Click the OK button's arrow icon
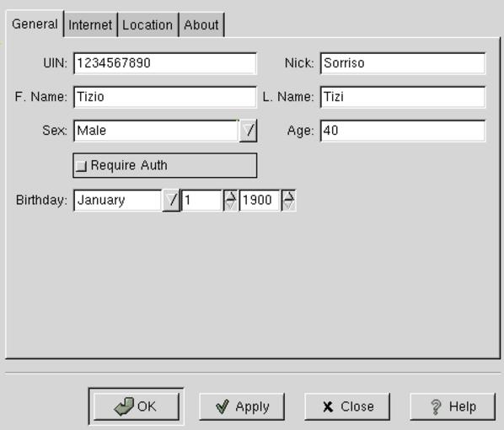The width and height of the screenshot is (504, 430). [124, 406]
